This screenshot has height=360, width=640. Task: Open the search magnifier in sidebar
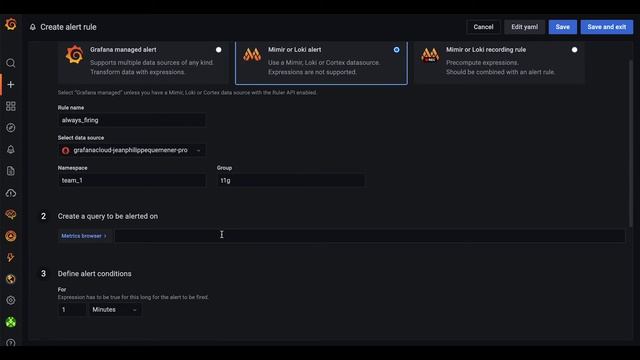click(x=11, y=63)
